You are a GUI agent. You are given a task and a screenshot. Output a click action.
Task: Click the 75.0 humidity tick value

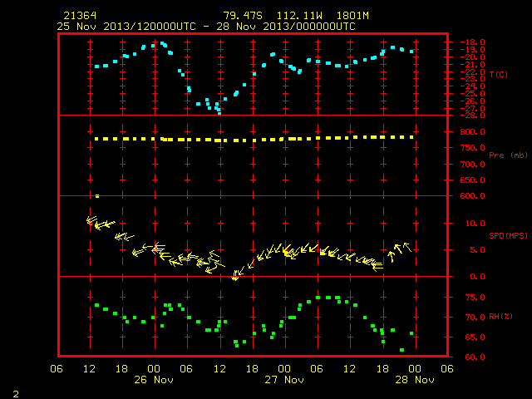click(475, 298)
